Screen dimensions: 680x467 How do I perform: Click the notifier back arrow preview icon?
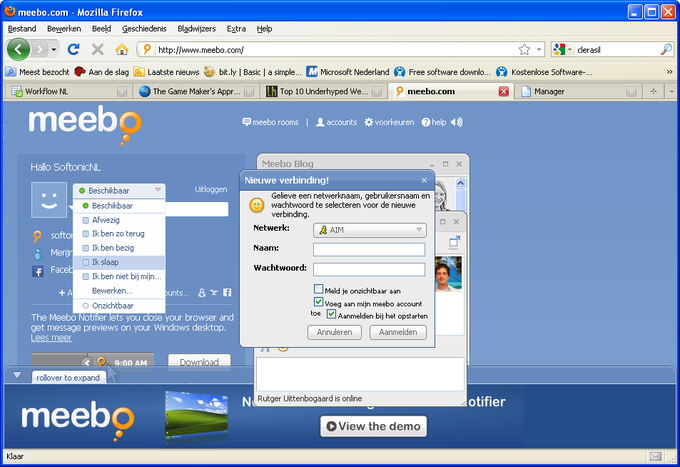87,363
